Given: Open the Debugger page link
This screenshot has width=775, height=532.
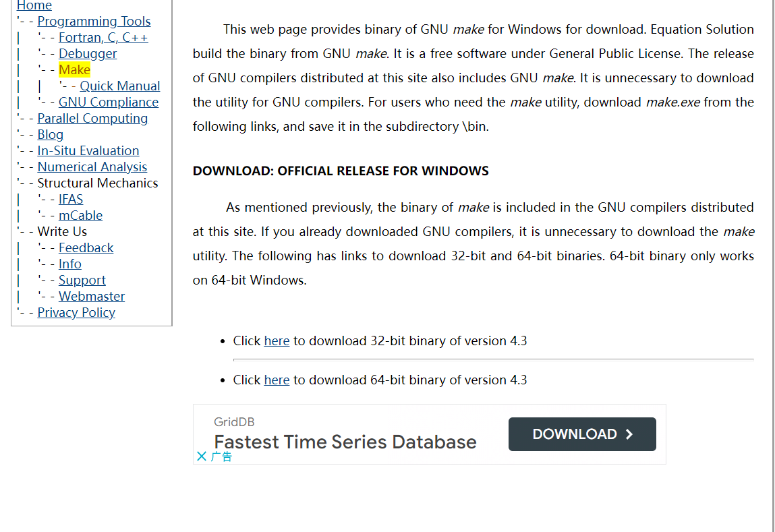Looking at the screenshot, I should (x=88, y=54).
